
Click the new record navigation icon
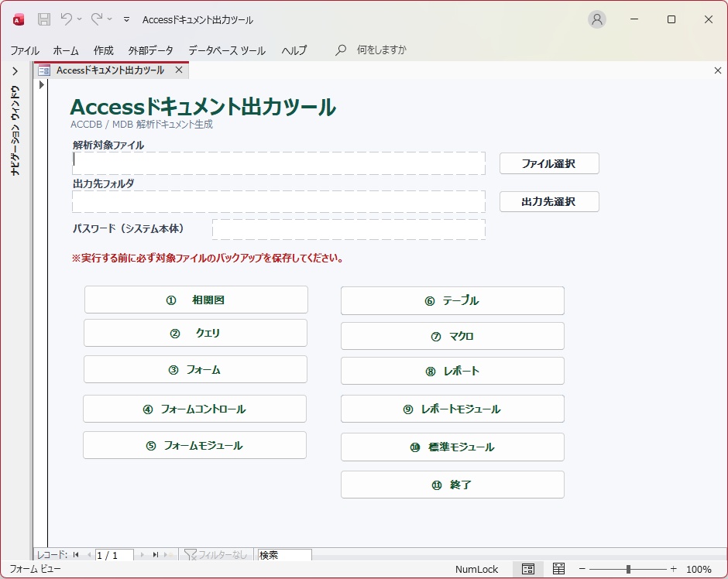169,555
